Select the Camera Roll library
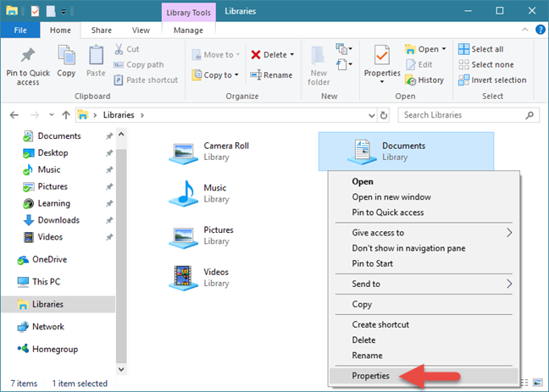 click(x=209, y=152)
